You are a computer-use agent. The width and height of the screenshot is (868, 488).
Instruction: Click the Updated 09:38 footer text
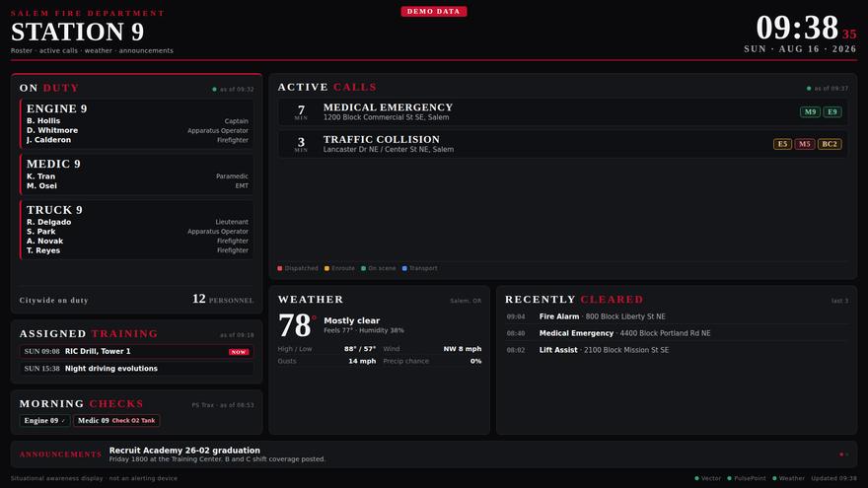click(833, 478)
